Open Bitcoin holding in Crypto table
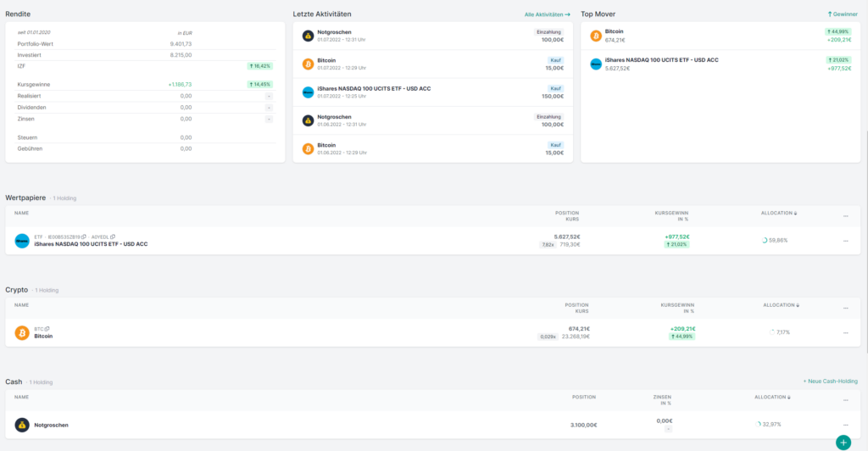 [43, 336]
